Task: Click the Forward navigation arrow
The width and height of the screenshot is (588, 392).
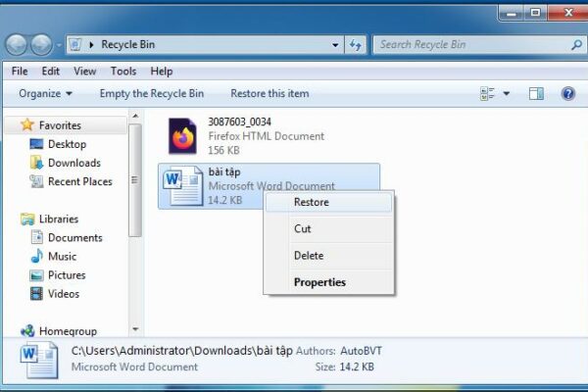Action: (41, 45)
